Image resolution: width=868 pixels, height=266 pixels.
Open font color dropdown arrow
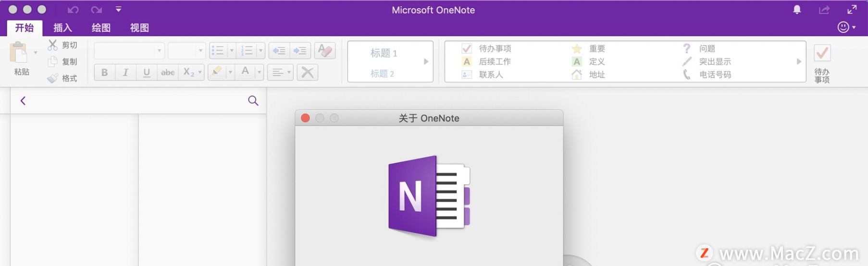(x=259, y=73)
